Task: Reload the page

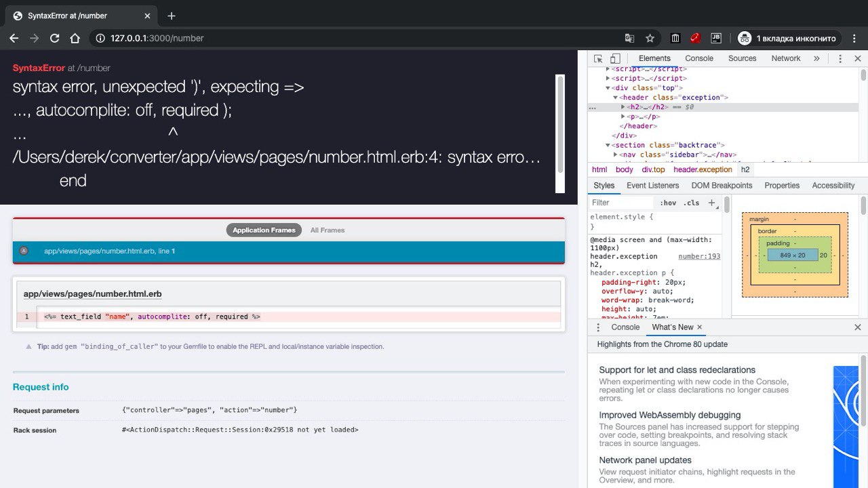Action: tap(54, 39)
